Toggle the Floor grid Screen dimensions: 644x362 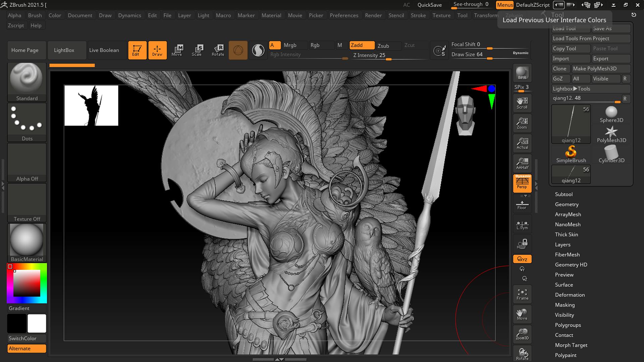[522, 204]
